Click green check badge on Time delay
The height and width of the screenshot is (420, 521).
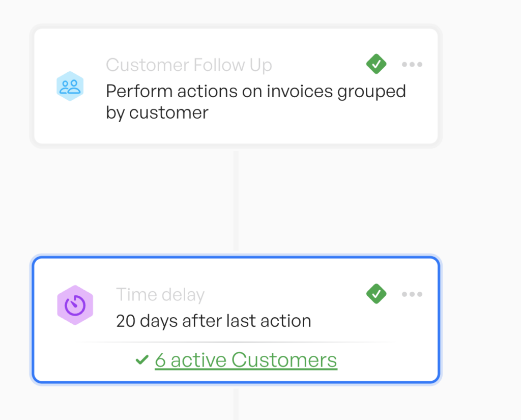pyautogui.click(x=376, y=294)
